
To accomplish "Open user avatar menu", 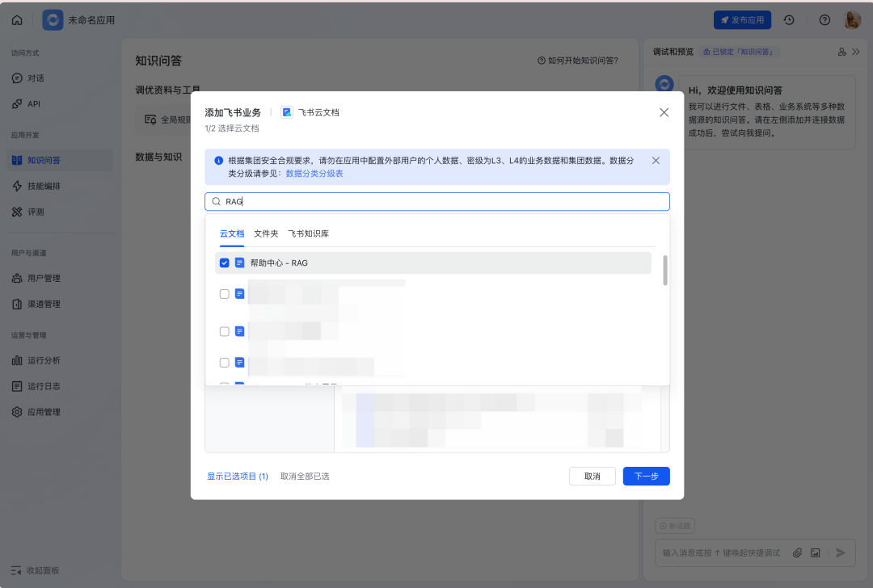I will click(x=853, y=20).
